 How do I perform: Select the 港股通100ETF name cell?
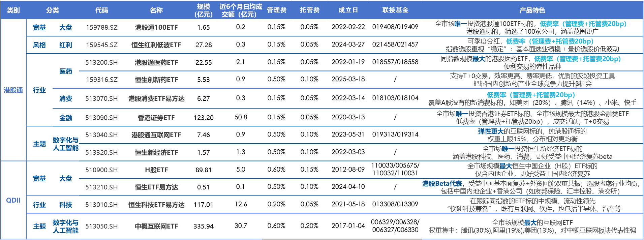click(156, 27)
